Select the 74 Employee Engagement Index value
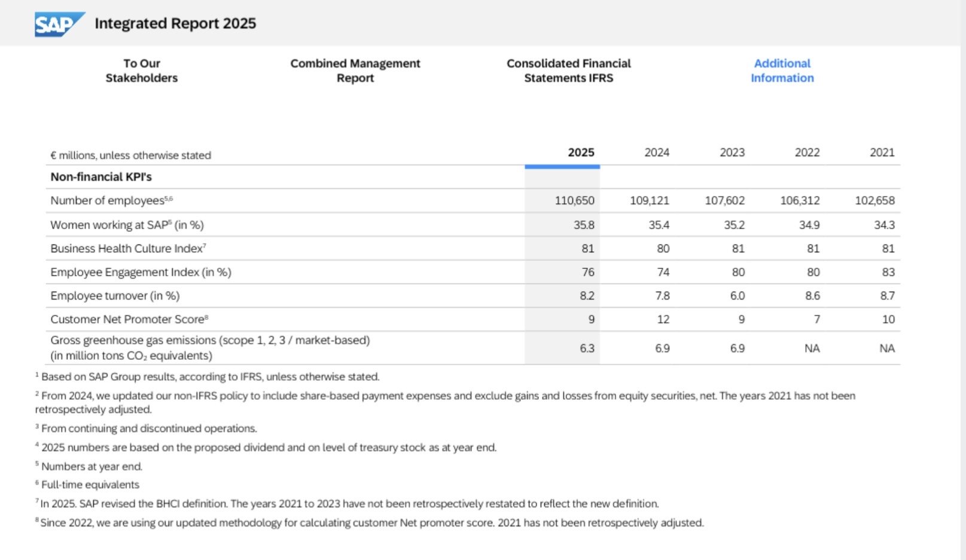Image resolution: width=966 pixels, height=560 pixels. coord(663,272)
